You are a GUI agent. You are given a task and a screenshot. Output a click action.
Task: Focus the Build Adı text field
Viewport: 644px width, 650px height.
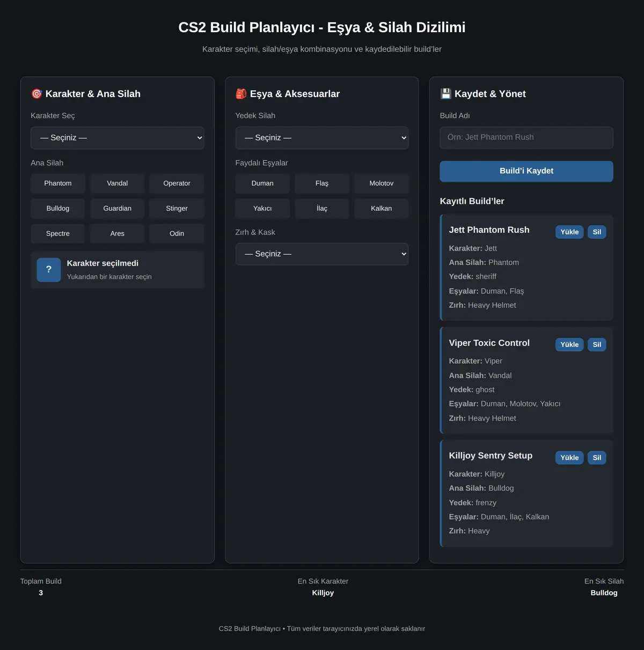[x=526, y=138]
